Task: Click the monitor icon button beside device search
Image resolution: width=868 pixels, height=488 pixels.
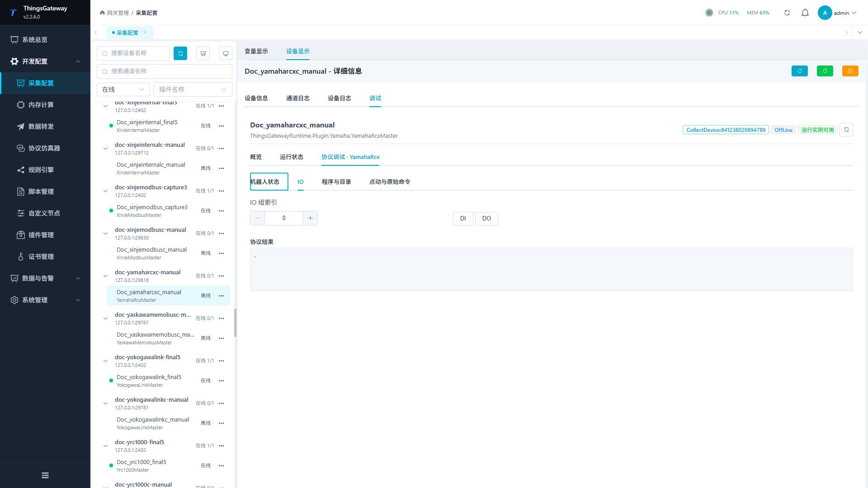Action: [226, 53]
